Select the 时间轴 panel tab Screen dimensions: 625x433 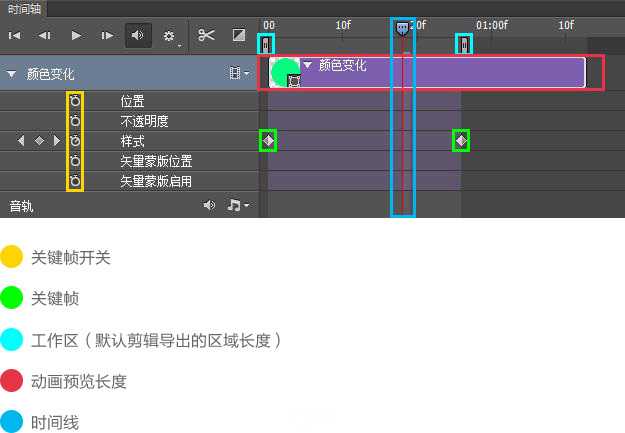[x=25, y=8]
